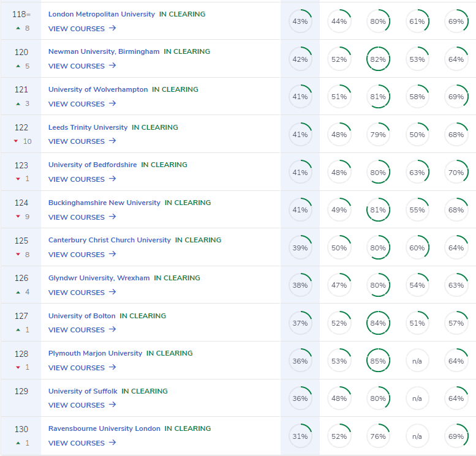Image resolution: width=476 pixels, height=456 pixels.
Task: Open London Metropolitan University link
Action: 102,14
